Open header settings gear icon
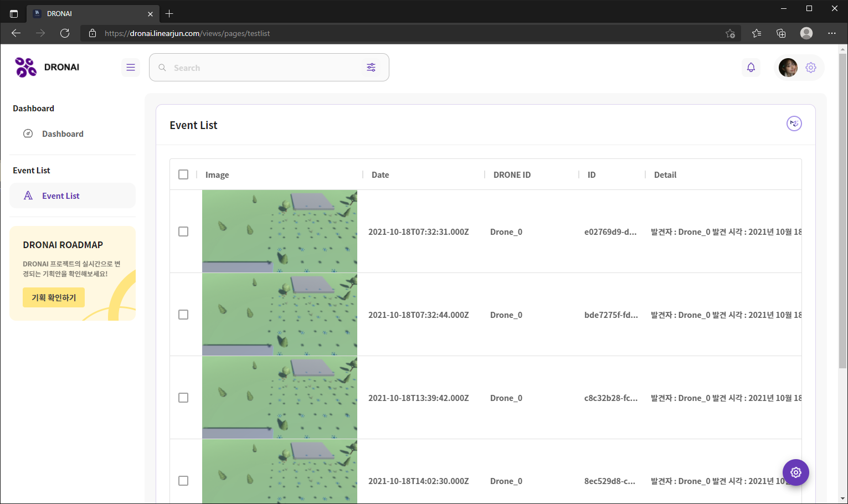Viewport: 848px width, 504px height. coord(811,68)
